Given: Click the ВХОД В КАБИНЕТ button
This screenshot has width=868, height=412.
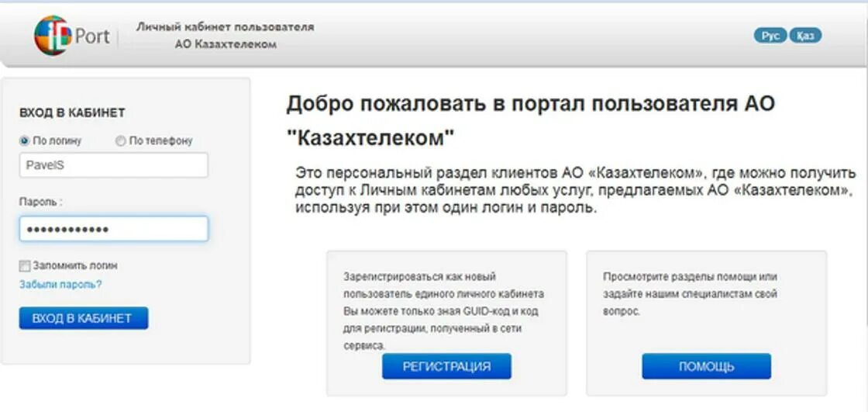Looking at the screenshot, I should click(84, 318).
